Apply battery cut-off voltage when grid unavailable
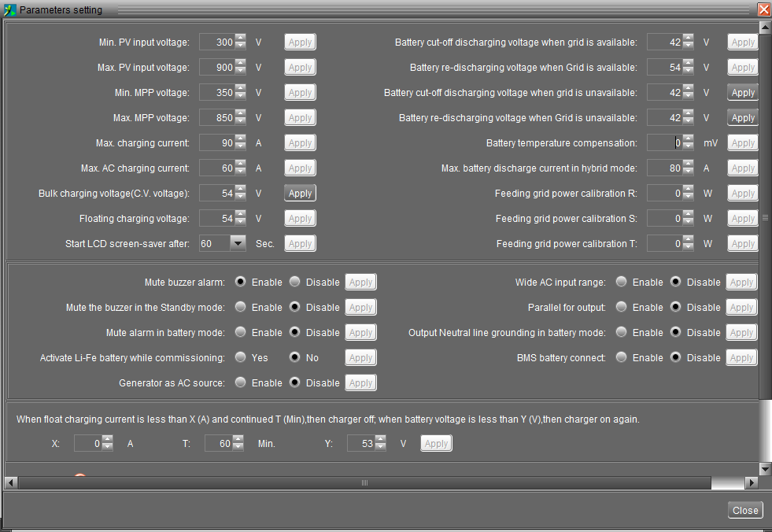 (x=743, y=93)
